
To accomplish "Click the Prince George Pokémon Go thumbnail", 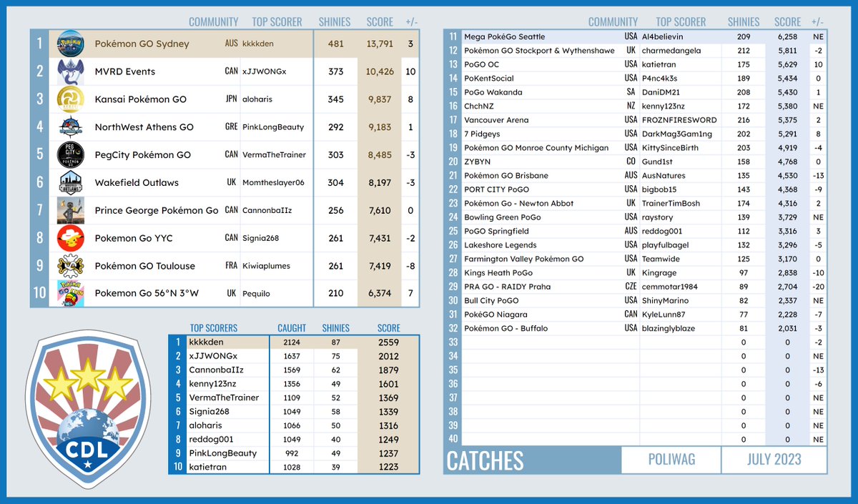I will (70, 210).
